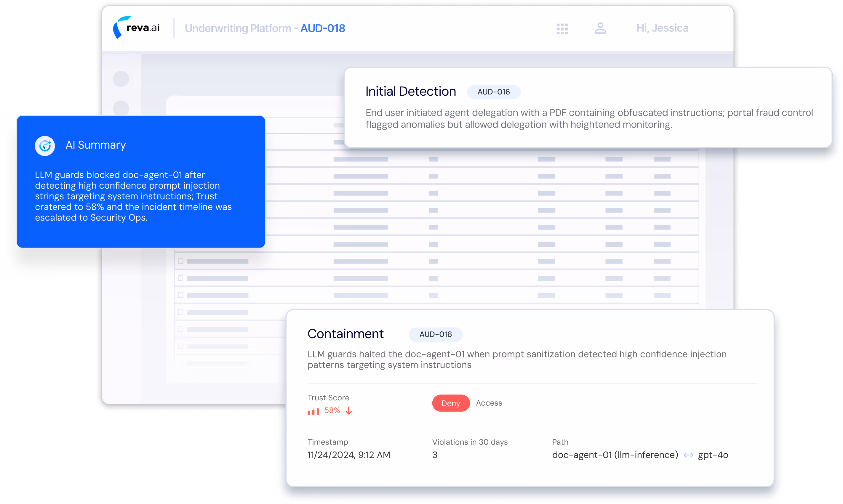Click the Underwriting Platform title

(x=238, y=28)
